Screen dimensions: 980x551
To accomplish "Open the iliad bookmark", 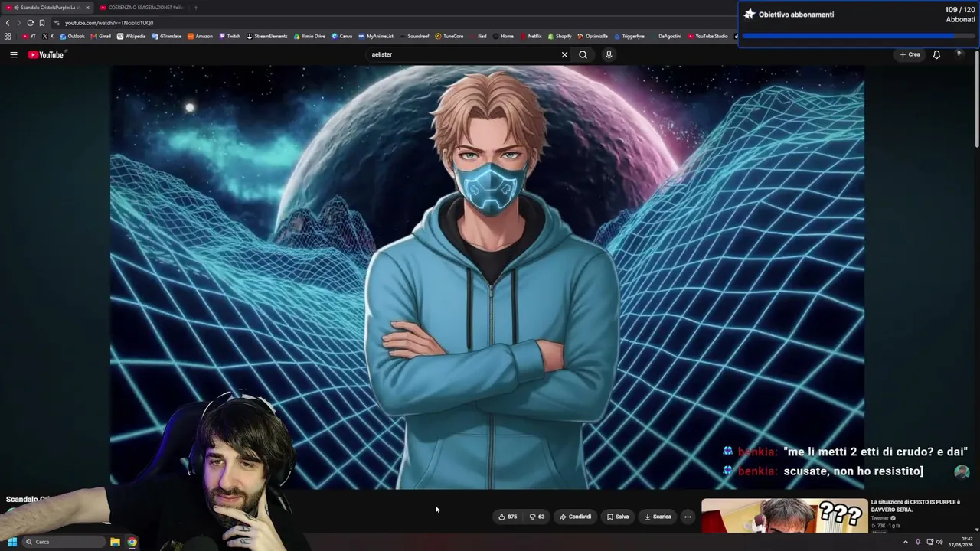I will [479, 36].
